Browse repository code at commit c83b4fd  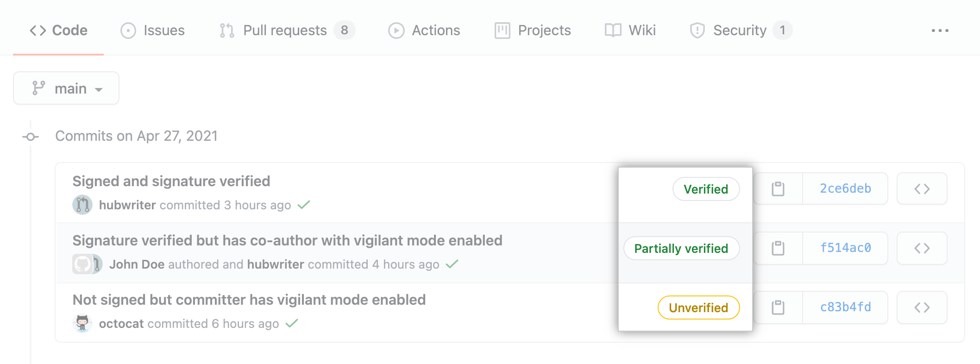pyautogui.click(x=922, y=307)
